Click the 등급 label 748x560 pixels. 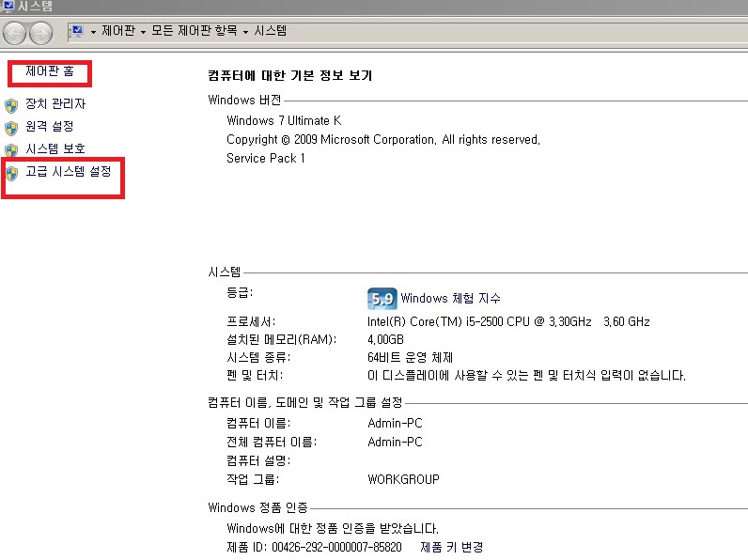click(x=240, y=293)
